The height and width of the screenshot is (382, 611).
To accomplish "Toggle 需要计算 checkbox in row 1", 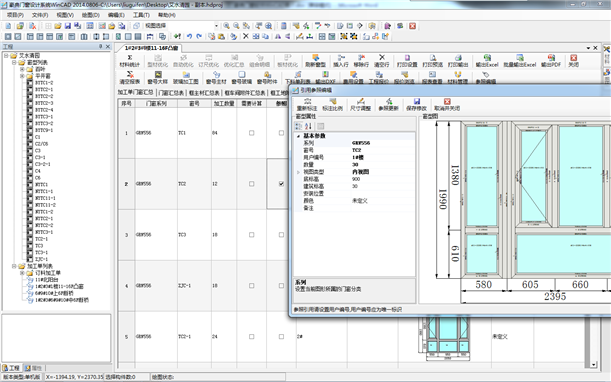I will [251, 133].
